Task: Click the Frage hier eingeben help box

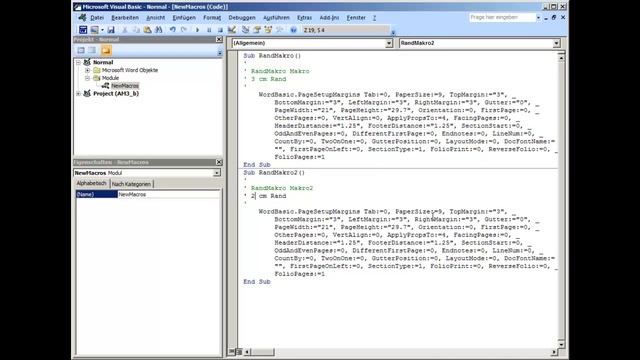Action: [502, 18]
